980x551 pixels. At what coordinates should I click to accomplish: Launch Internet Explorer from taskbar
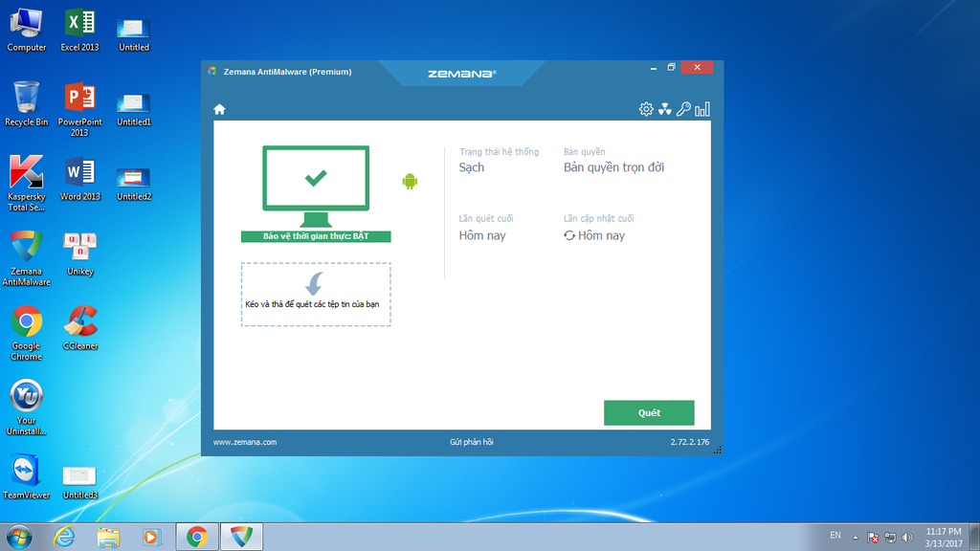pos(64,537)
